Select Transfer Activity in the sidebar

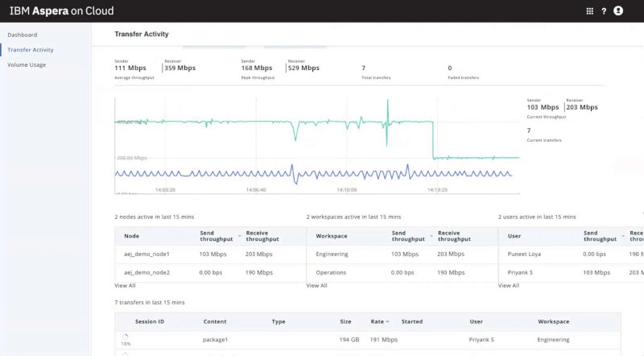click(31, 50)
